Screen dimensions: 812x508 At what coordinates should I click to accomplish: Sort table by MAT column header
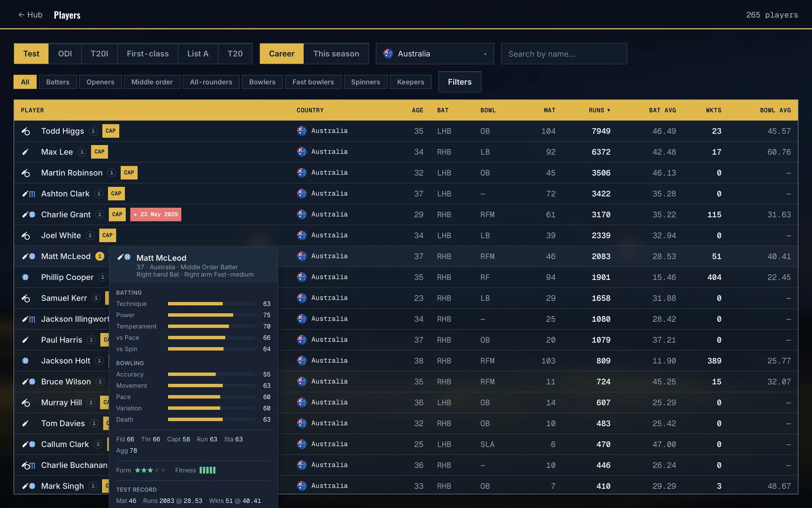(549, 110)
